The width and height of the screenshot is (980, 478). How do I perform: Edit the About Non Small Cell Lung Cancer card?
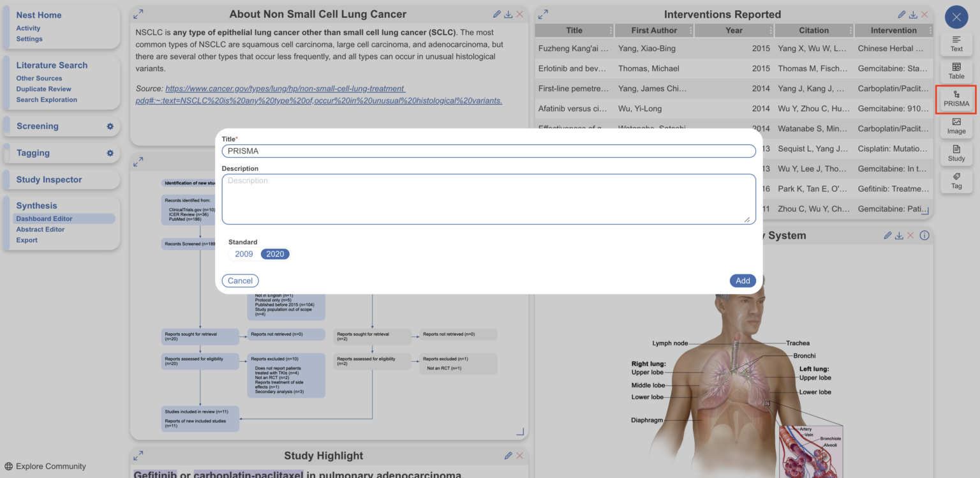point(497,14)
